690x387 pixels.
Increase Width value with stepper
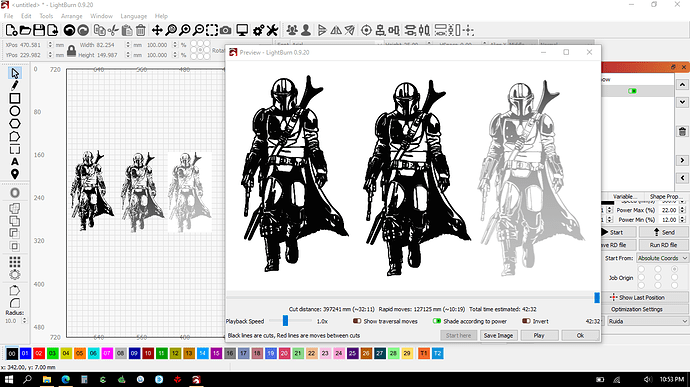click(x=128, y=43)
